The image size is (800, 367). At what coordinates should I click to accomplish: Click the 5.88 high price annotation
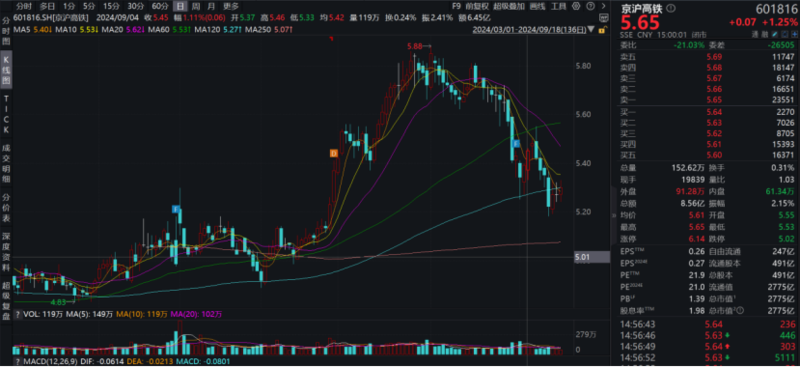point(415,46)
